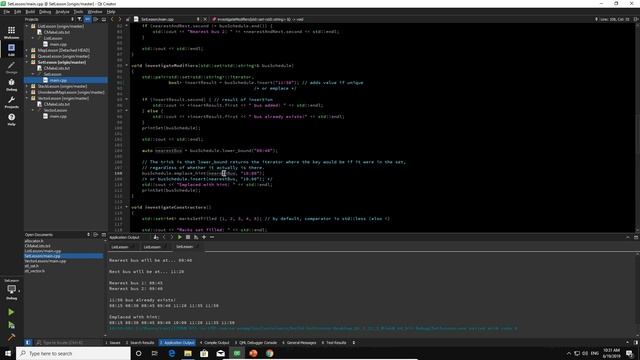
Task: Close the Projects side panel
Action: 104,19
